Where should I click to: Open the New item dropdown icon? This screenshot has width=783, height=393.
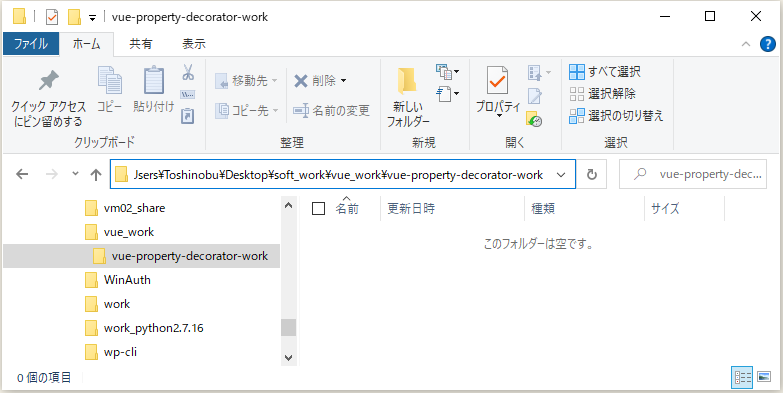(x=447, y=71)
